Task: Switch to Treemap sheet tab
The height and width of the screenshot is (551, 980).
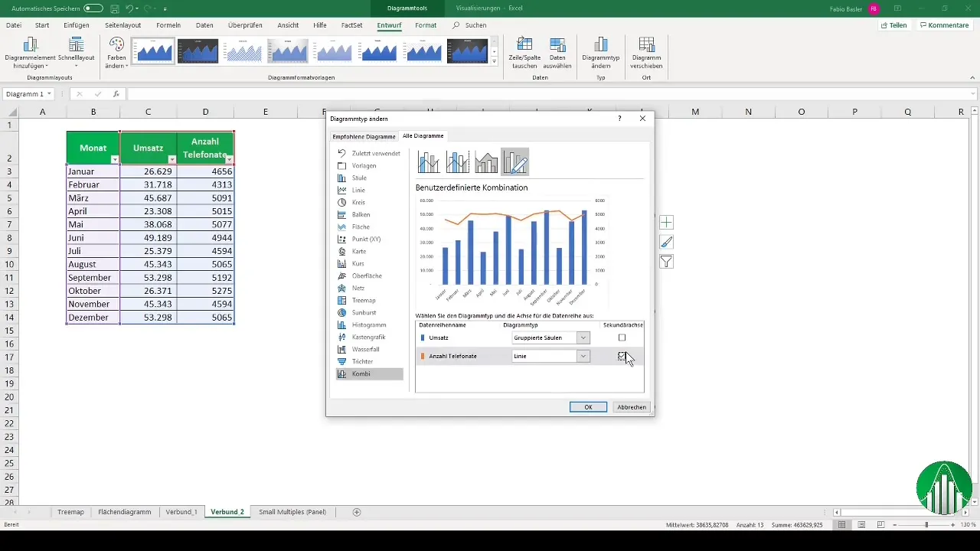Action: coord(70,511)
